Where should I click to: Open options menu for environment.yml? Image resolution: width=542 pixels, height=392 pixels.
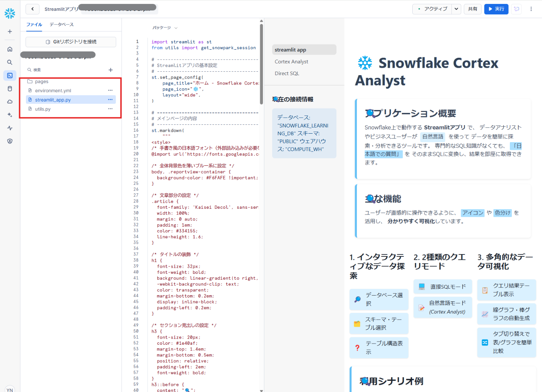[x=110, y=91]
